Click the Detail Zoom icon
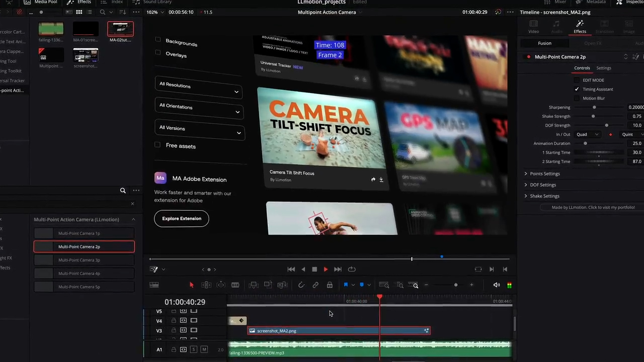This screenshot has width=644, height=362. click(x=400, y=285)
